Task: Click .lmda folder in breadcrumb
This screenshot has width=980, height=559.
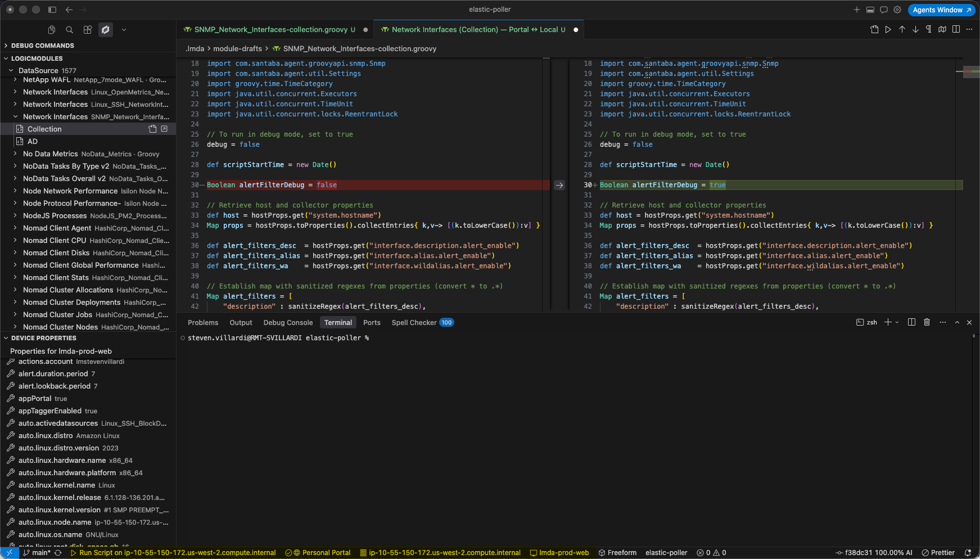Action: pyautogui.click(x=195, y=49)
